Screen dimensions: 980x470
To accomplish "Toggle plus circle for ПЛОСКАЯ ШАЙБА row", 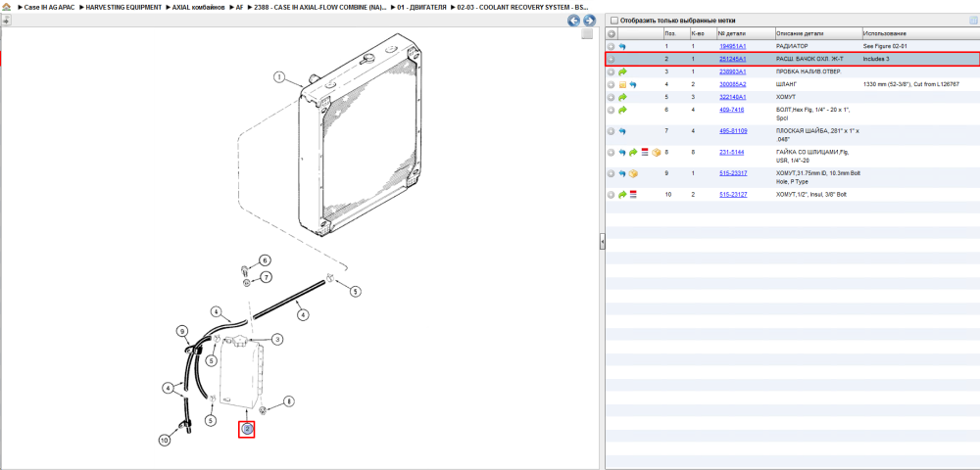I will [612, 131].
